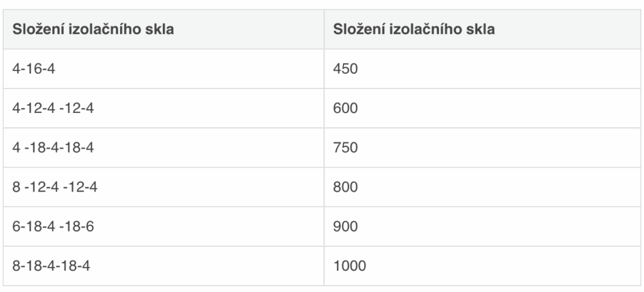Click the 4 -18-4-18-4 composition cell
Image resolution: width=644 pixels, height=292 pixels.
(x=53, y=148)
